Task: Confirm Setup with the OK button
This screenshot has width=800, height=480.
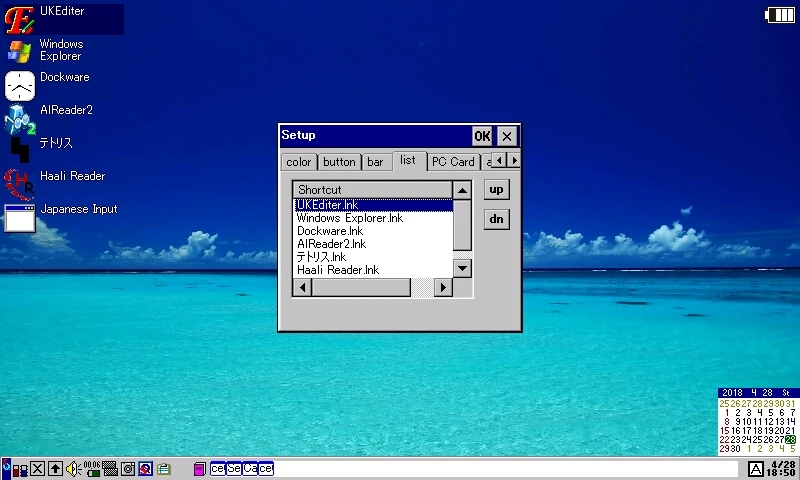Action: pos(482,136)
